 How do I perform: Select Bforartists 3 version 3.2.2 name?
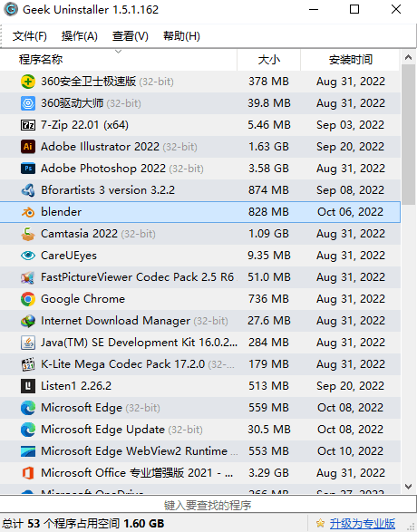(x=108, y=190)
